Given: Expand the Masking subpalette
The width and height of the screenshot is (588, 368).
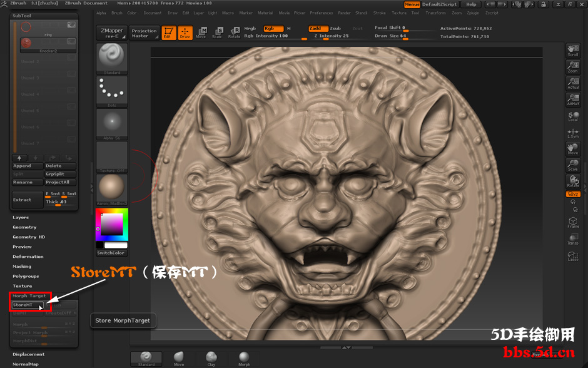Looking at the screenshot, I should coord(22,267).
